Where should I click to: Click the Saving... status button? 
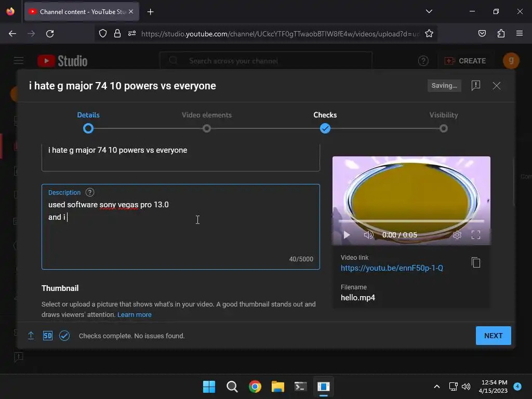point(444,86)
